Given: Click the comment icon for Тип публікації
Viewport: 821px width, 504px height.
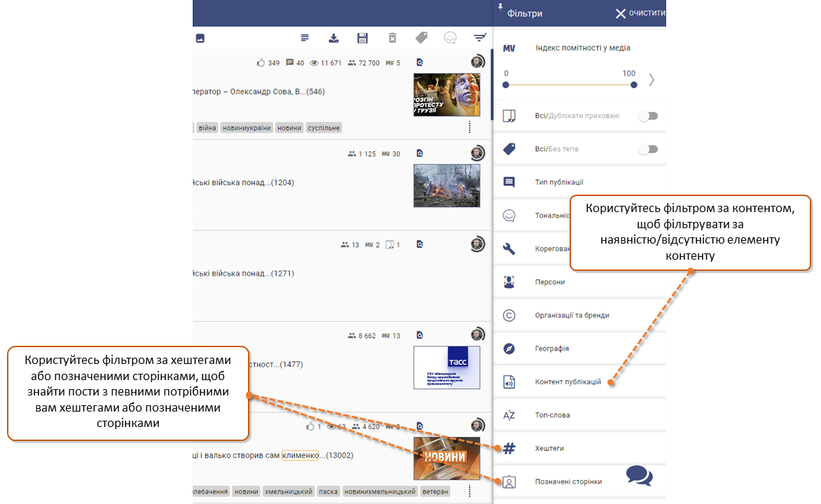Looking at the screenshot, I should (509, 182).
